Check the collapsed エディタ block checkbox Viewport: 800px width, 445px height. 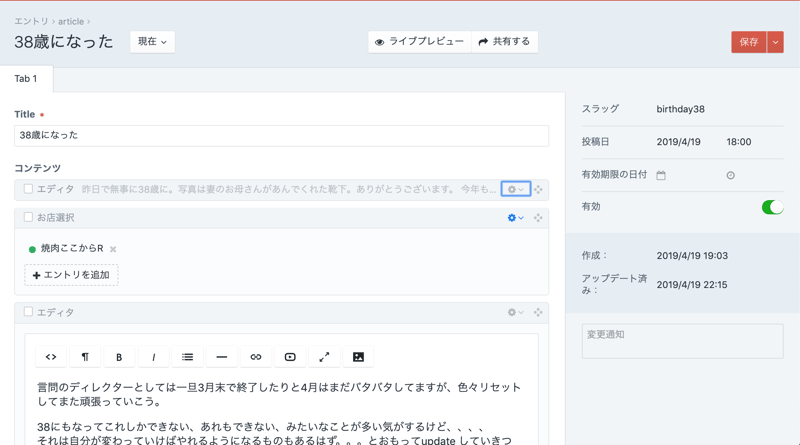click(x=28, y=189)
